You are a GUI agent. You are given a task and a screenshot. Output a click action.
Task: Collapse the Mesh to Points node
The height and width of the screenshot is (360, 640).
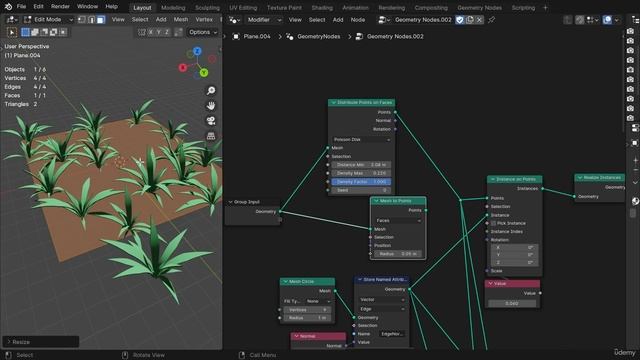tap(376, 201)
